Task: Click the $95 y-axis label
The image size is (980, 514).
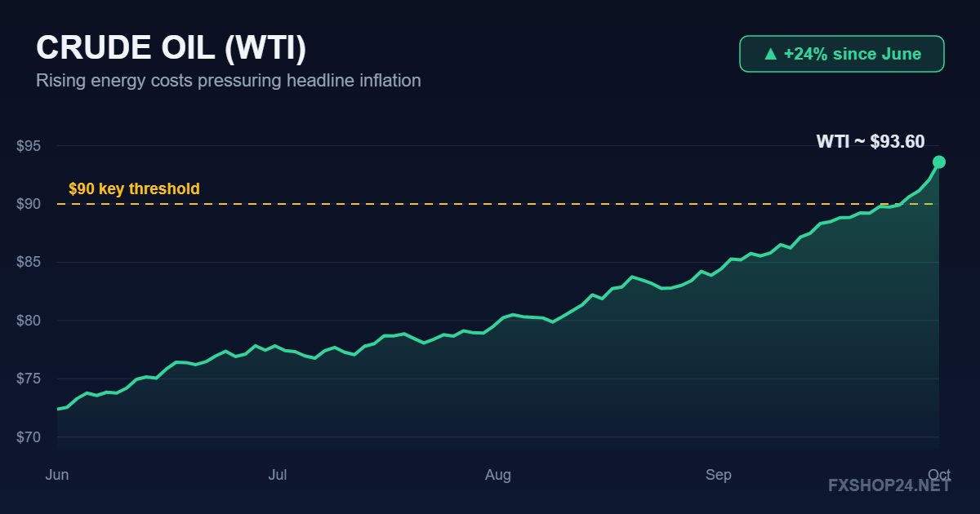Action: (x=29, y=146)
